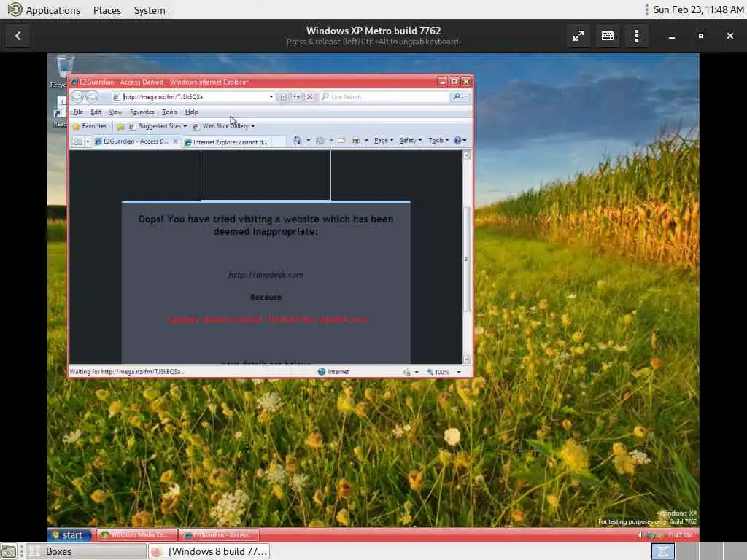Click the protected mode icon in status bar
The height and width of the screenshot is (560, 747).
406,372
